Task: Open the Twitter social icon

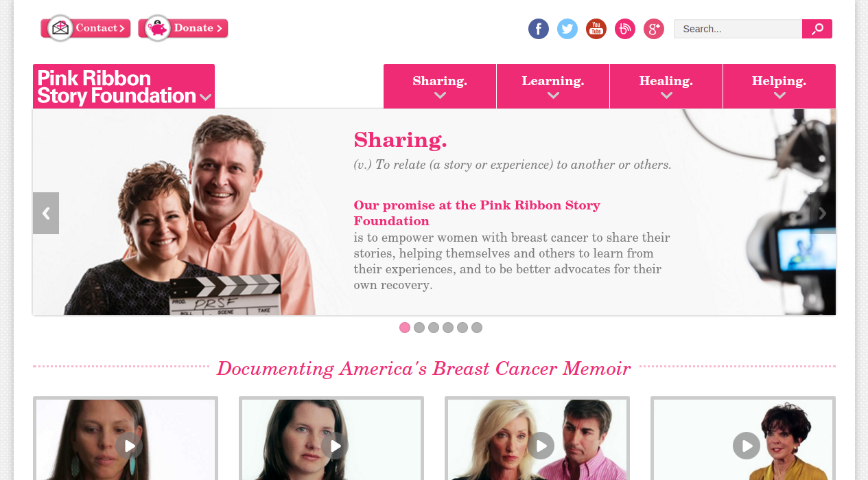Action: (567, 29)
